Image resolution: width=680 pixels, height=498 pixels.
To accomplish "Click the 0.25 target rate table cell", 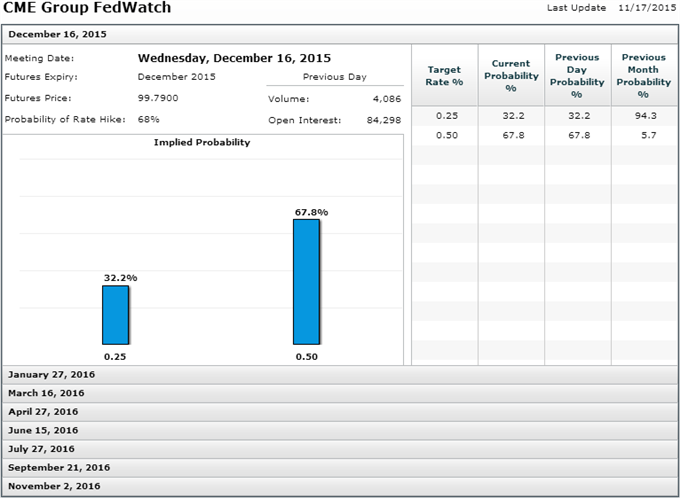I will click(447, 116).
